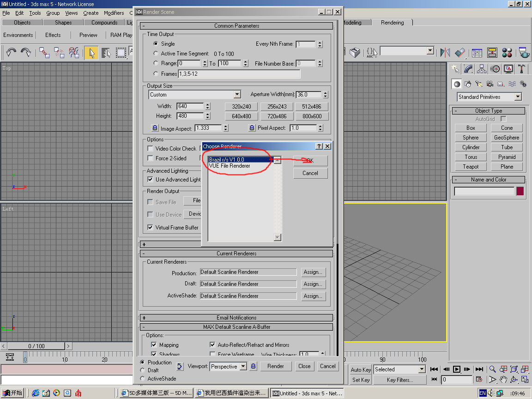The height and width of the screenshot is (399, 532).
Task: Click Cancel in Choose Renderer dialog
Action: 310,173
